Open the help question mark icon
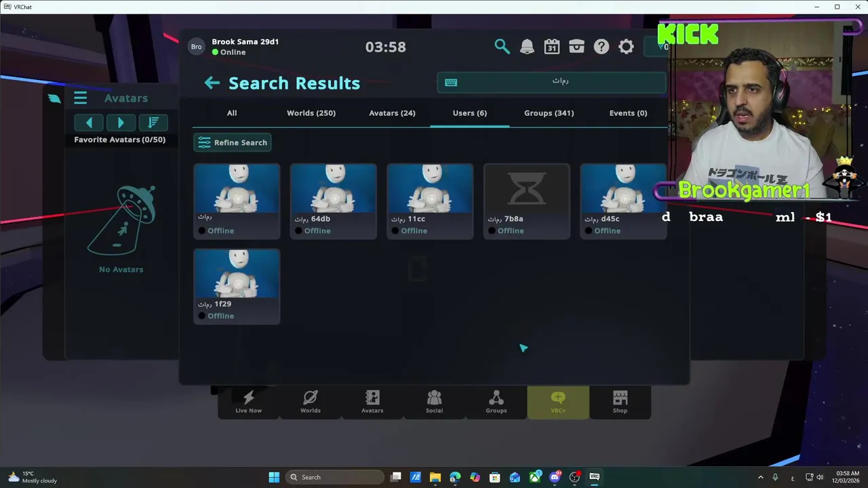 click(601, 47)
